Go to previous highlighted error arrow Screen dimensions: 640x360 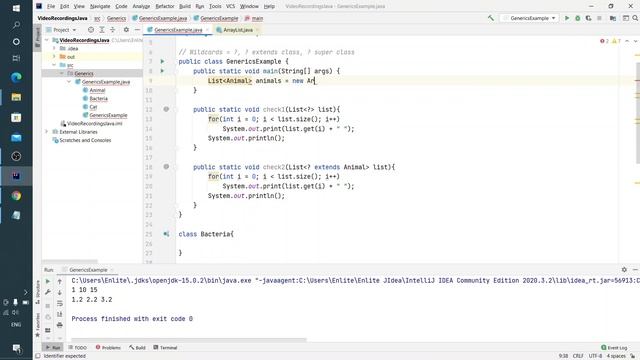click(627, 41)
